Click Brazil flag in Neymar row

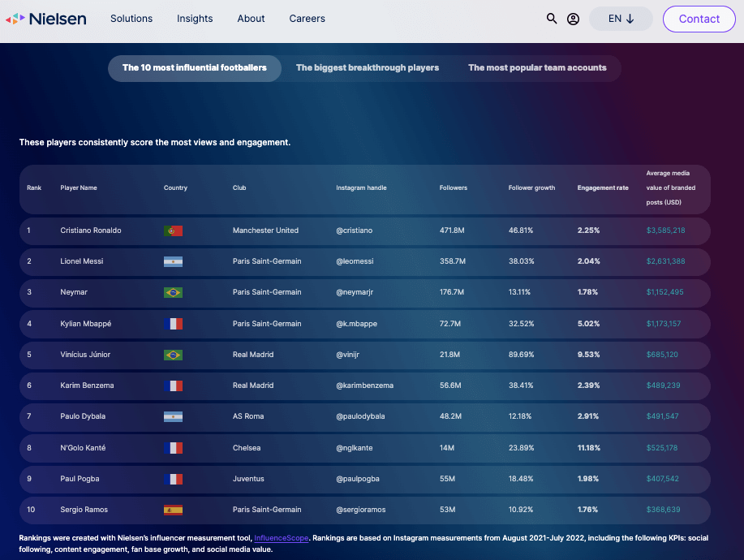(173, 292)
